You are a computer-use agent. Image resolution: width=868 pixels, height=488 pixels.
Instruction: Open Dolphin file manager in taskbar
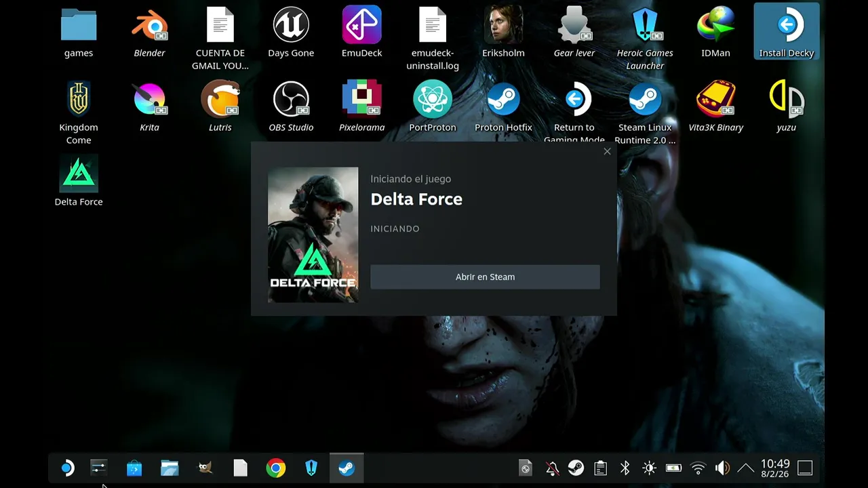pos(170,468)
